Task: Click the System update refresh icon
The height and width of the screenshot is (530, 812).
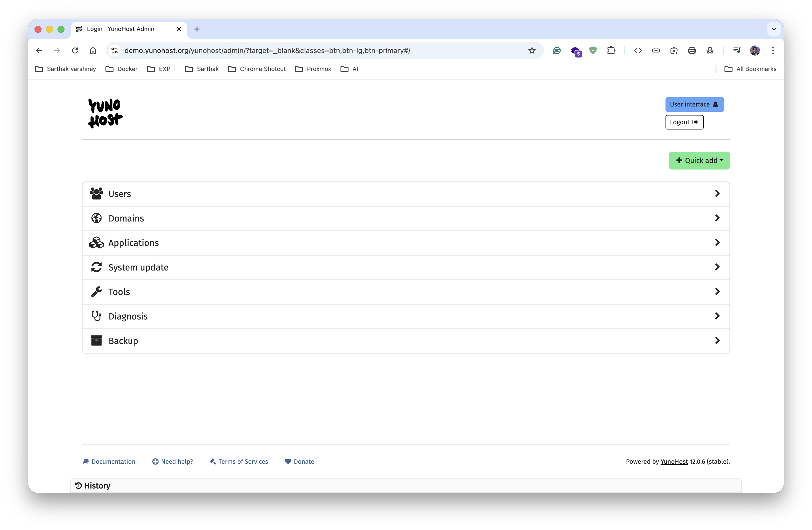Action: coord(96,267)
